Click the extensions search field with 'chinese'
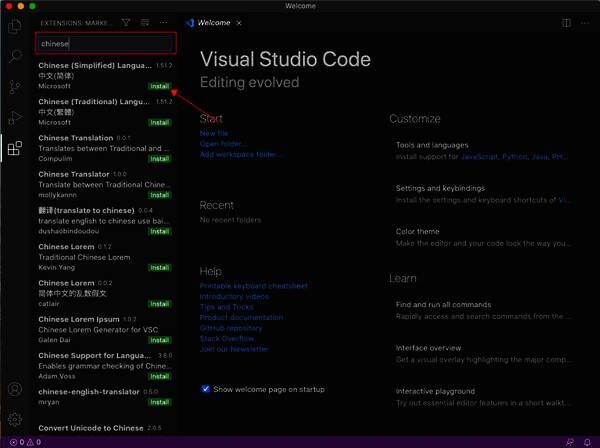Screen dimensions: 600x448 click(105, 43)
